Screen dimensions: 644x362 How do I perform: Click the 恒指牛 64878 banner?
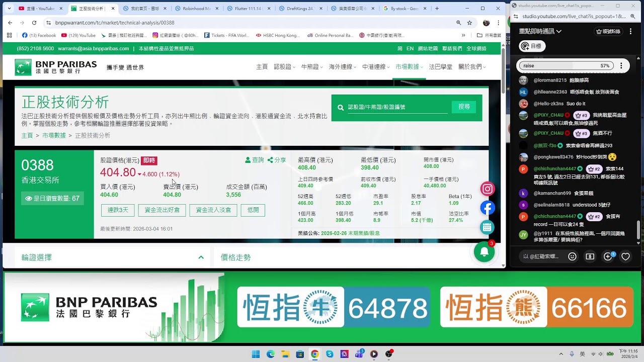point(334,307)
